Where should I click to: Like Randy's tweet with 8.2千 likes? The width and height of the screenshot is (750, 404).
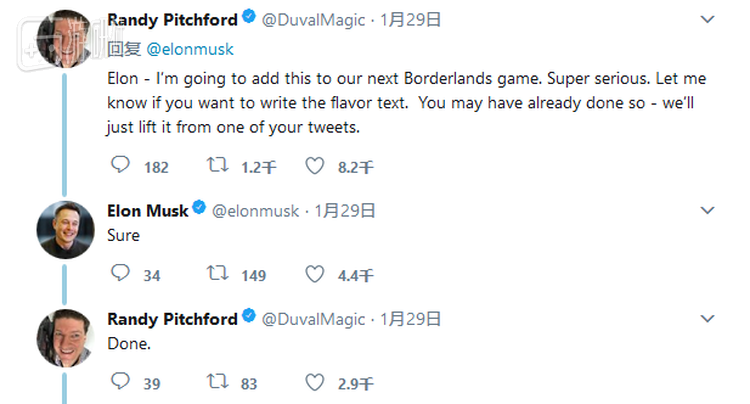coord(315,166)
